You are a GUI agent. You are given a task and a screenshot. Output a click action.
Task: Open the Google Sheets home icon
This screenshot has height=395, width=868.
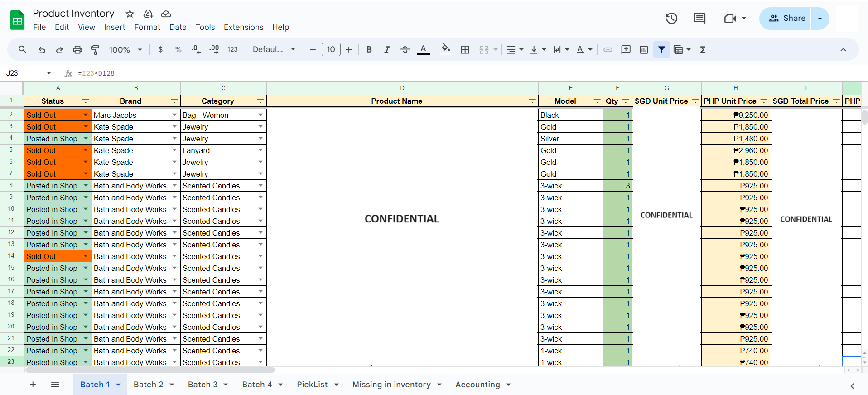click(x=18, y=20)
